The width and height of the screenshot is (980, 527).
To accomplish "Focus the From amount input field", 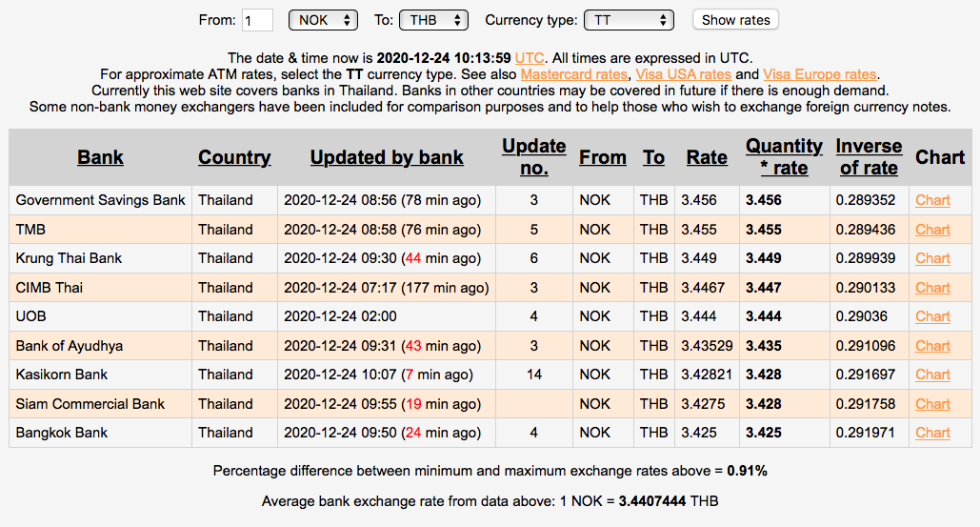I will coord(257,20).
